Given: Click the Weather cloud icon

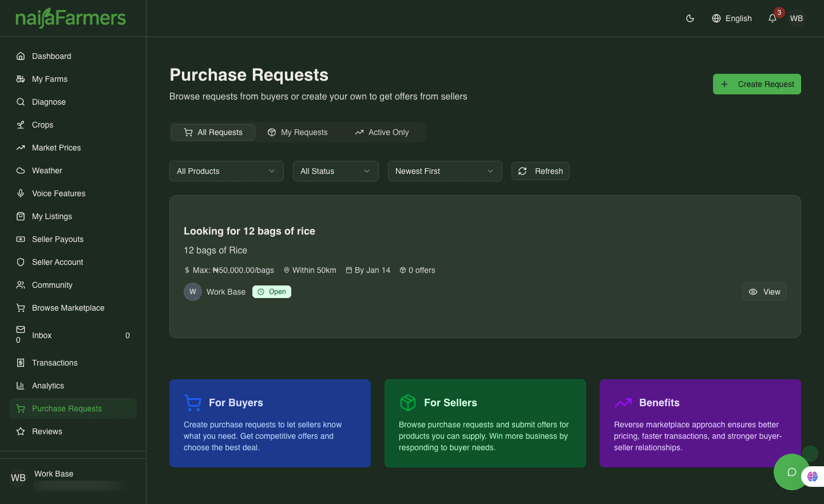Looking at the screenshot, I should pyautogui.click(x=21, y=170).
